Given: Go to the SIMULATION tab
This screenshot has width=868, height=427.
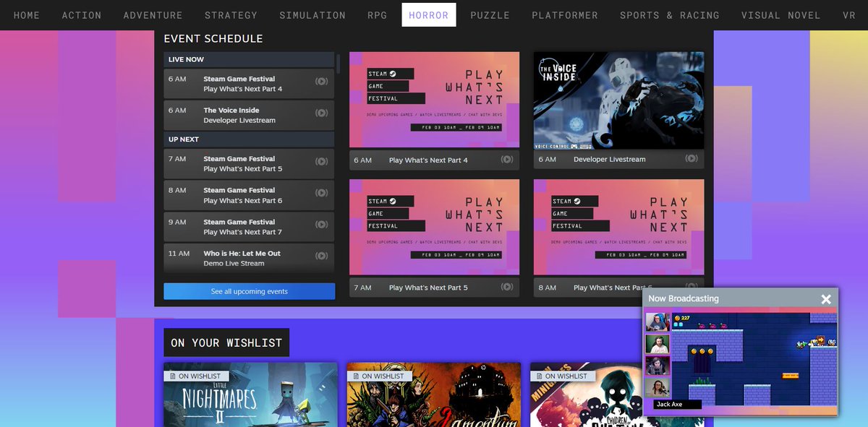Looking at the screenshot, I should [x=312, y=14].
